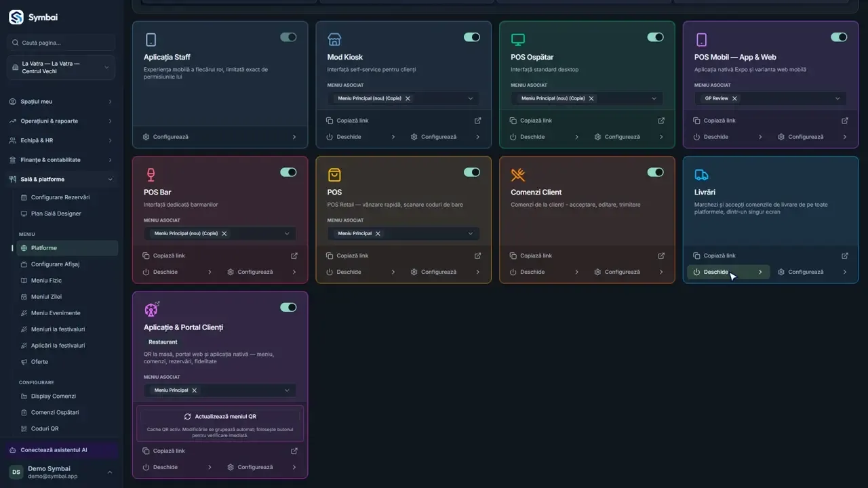This screenshot has width=868, height=488.
Task: Expand the location selector La Vatra
Action: pos(61,68)
